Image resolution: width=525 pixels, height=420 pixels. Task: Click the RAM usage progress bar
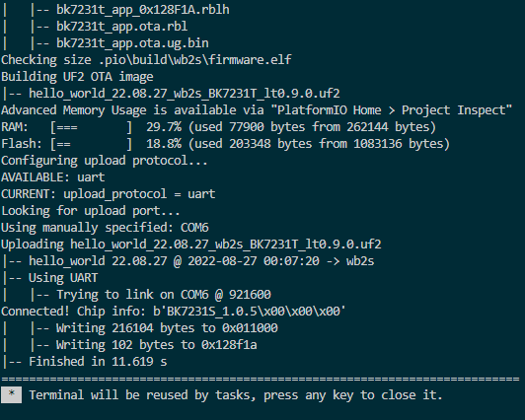pos(91,127)
